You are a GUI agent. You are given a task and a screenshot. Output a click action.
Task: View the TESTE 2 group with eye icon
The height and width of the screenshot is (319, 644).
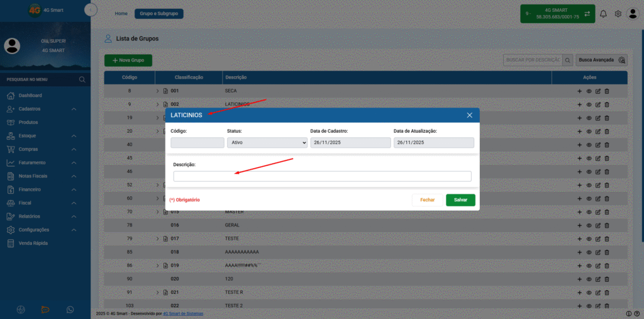tap(589, 306)
